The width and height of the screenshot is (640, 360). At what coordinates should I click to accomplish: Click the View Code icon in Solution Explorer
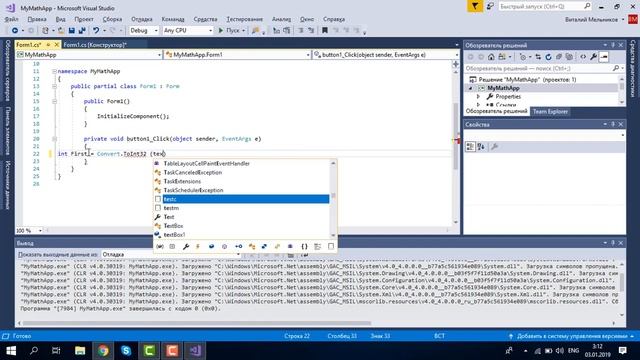[x=583, y=57]
